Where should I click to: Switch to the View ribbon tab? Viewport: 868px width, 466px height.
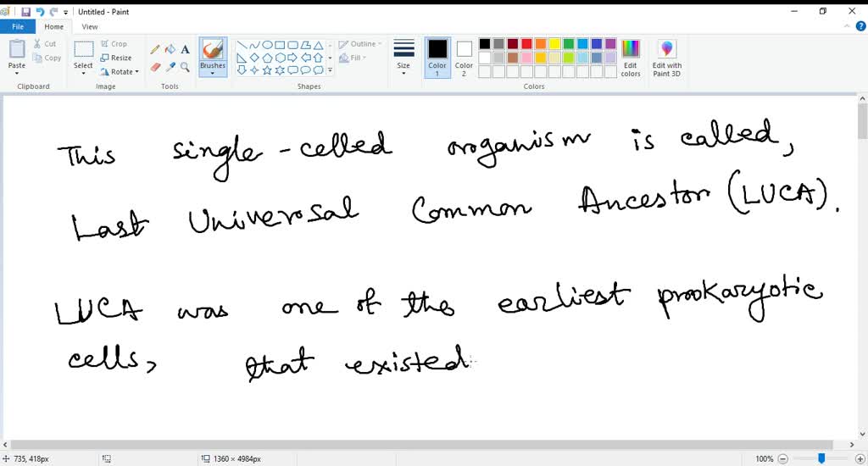89,26
